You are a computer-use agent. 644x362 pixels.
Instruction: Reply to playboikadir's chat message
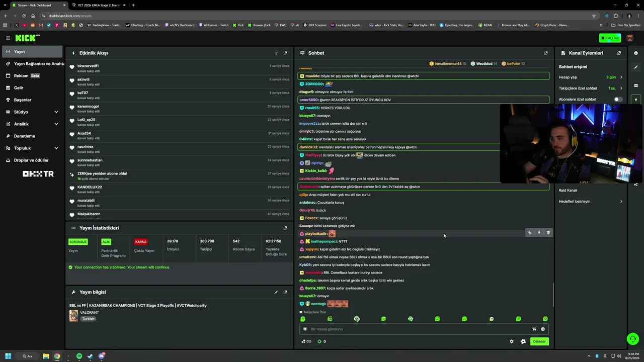click(x=529, y=233)
